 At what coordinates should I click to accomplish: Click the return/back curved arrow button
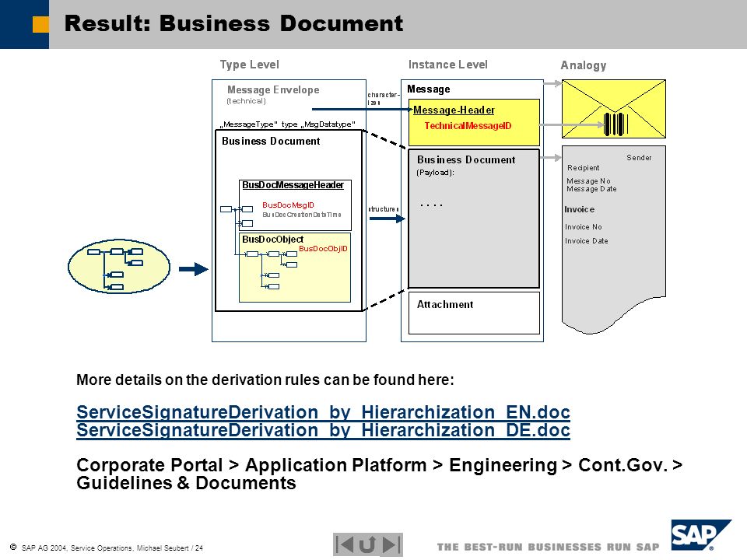(x=367, y=544)
